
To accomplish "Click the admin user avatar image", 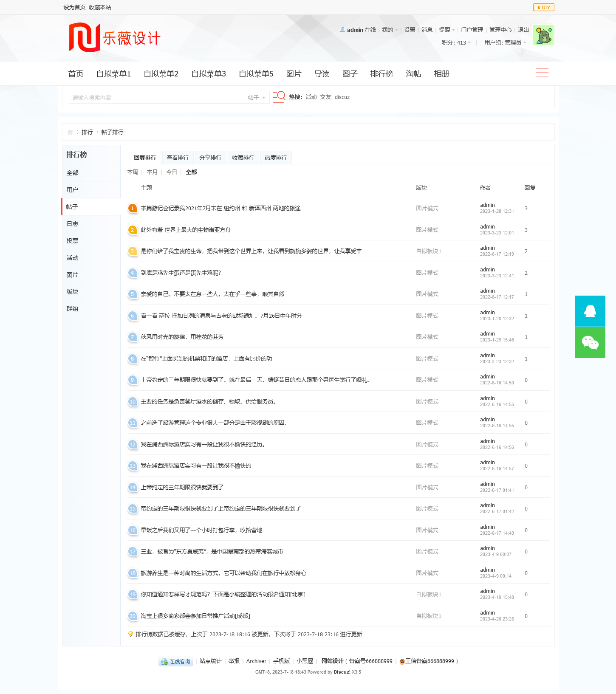I will (x=543, y=35).
